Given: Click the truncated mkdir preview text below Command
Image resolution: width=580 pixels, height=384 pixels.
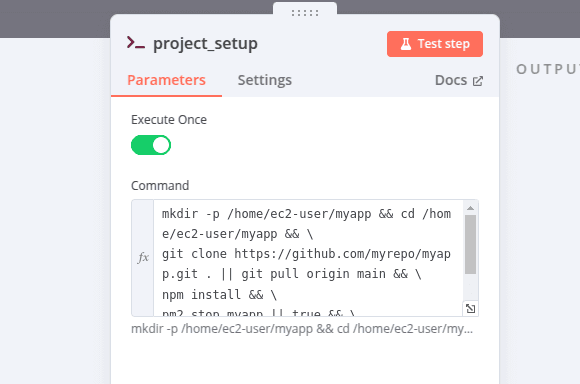Looking at the screenshot, I should tap(302, 329).
